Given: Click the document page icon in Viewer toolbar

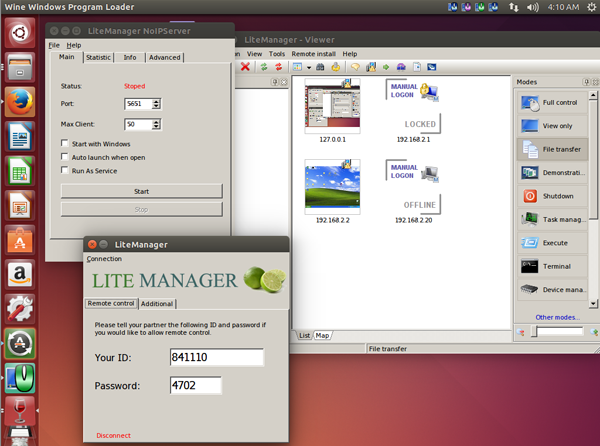Looking at the screenshot, I should click(417, 67).
